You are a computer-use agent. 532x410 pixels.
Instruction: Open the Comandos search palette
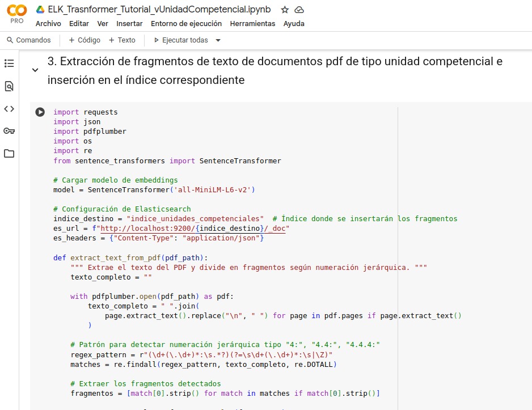28,40
